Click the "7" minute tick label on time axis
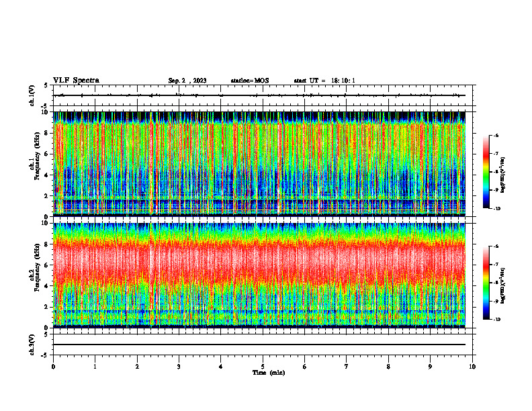This screenshot has width=532, height=411. coord(347,367)
